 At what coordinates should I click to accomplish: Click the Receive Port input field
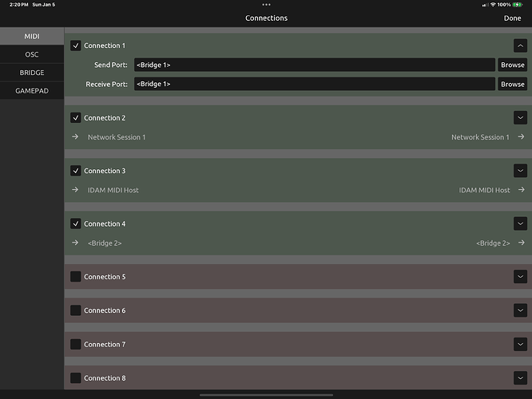(314, 84)
